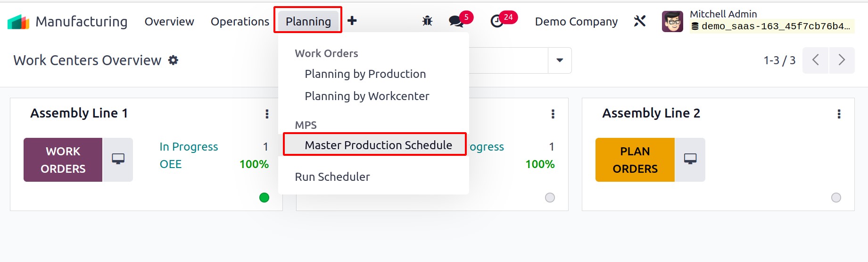Go to the next page with right chevron
This screenshot has height=262, width=868.
point(842,60)
